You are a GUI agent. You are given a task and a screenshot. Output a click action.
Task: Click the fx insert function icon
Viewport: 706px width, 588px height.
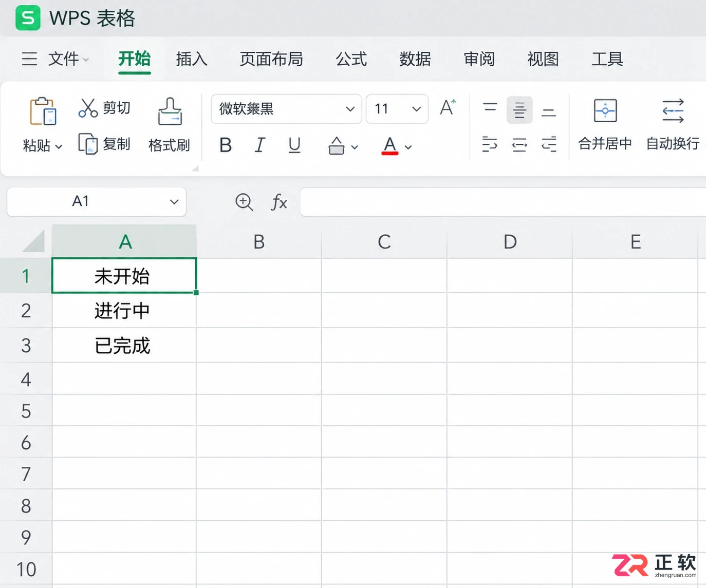coord(279,202)
